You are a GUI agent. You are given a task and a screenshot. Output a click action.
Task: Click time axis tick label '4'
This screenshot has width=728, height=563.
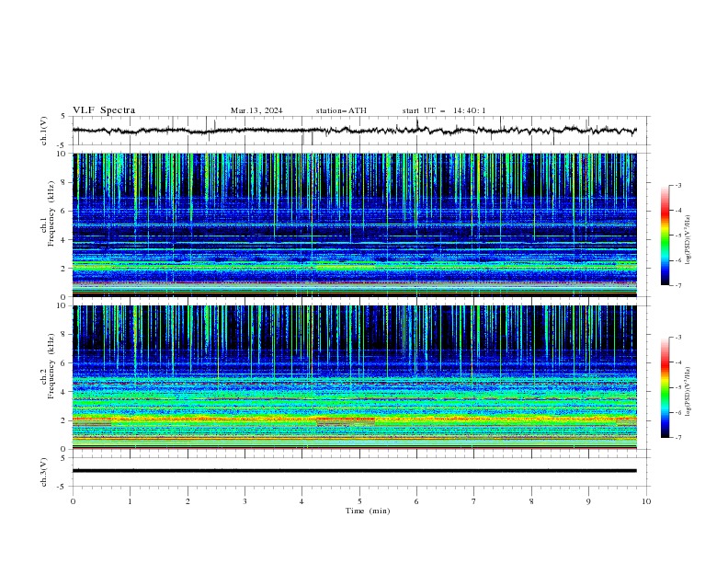[x=301, y=501]
